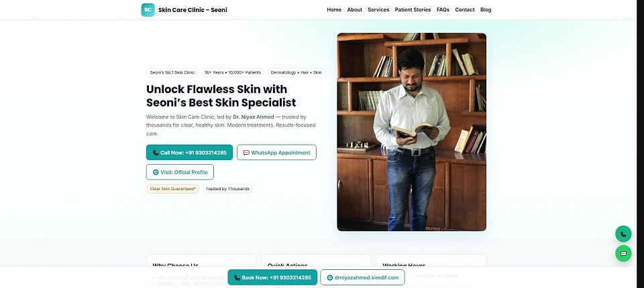Click the WhatsApp Appointment button
The width and height of the screenshot is (644, 288).
pyautogui.click(x=276, y=153)
